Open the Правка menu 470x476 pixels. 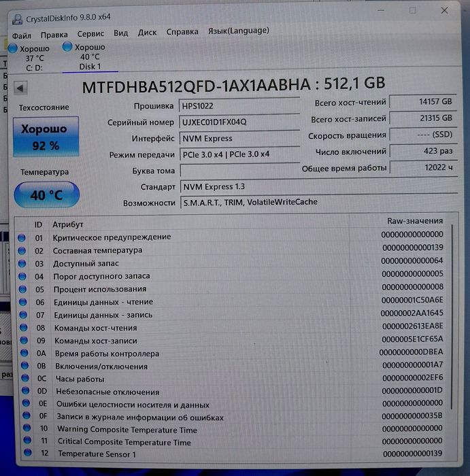coord(54,35)
